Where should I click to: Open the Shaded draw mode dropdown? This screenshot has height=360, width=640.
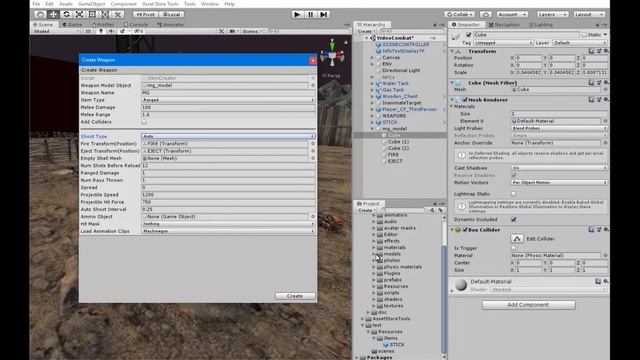pyautogui.click(x=56, y=31)
